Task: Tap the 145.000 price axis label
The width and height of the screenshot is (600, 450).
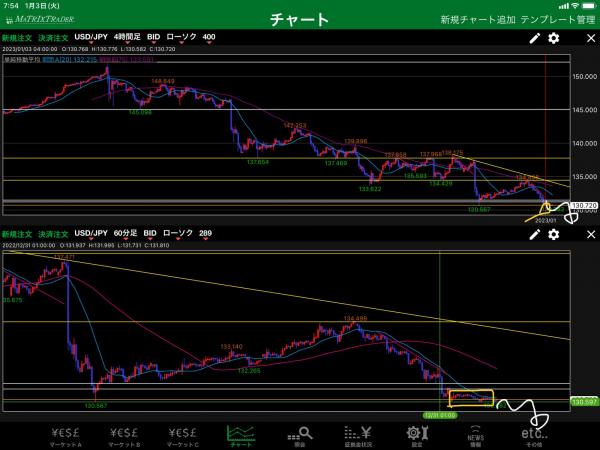Action: click(x=584, y=110)
